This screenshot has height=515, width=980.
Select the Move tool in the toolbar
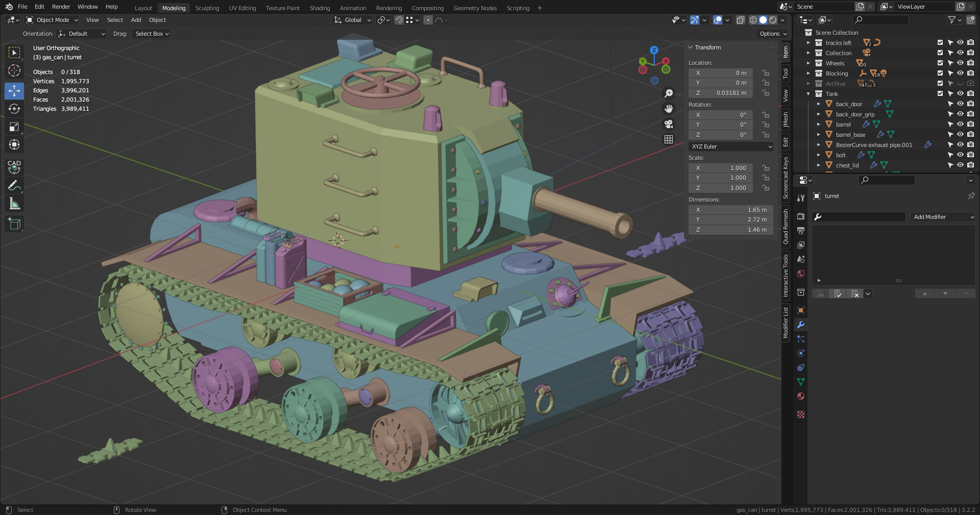[x=14, y=91]
